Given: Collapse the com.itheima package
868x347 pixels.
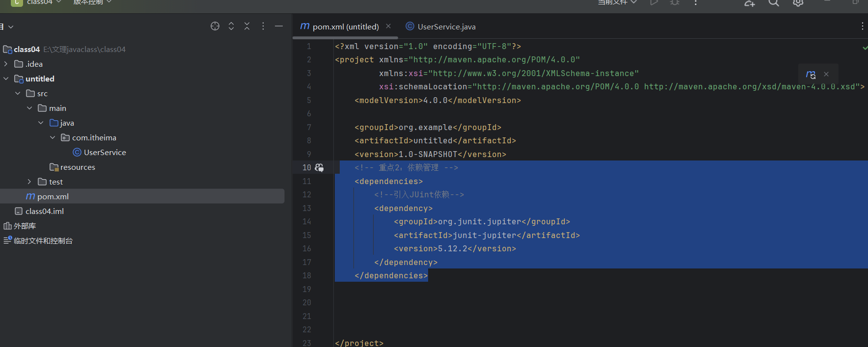Looking at the screenshot, I should 53,137.
